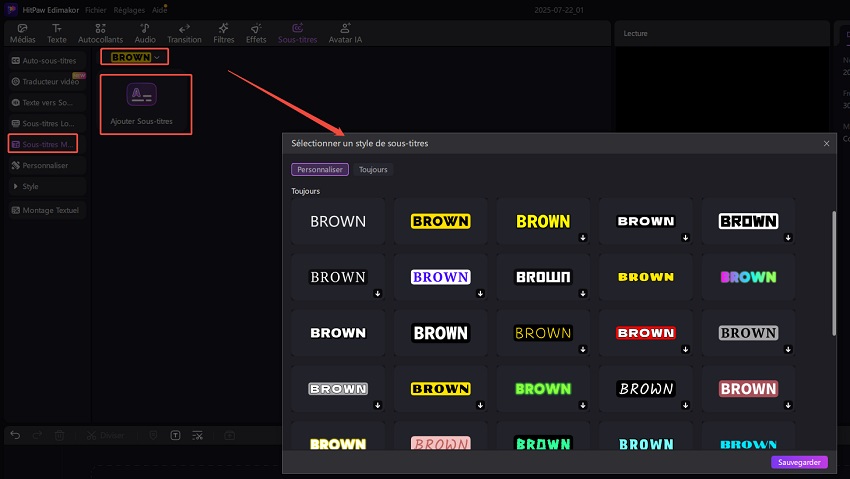Open the Effets tab
850x479 pixels.
(256, 33)
